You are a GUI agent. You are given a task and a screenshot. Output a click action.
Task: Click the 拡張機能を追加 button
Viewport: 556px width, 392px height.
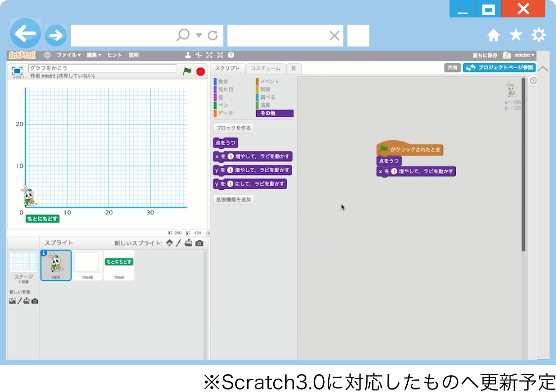pos(234,200)
